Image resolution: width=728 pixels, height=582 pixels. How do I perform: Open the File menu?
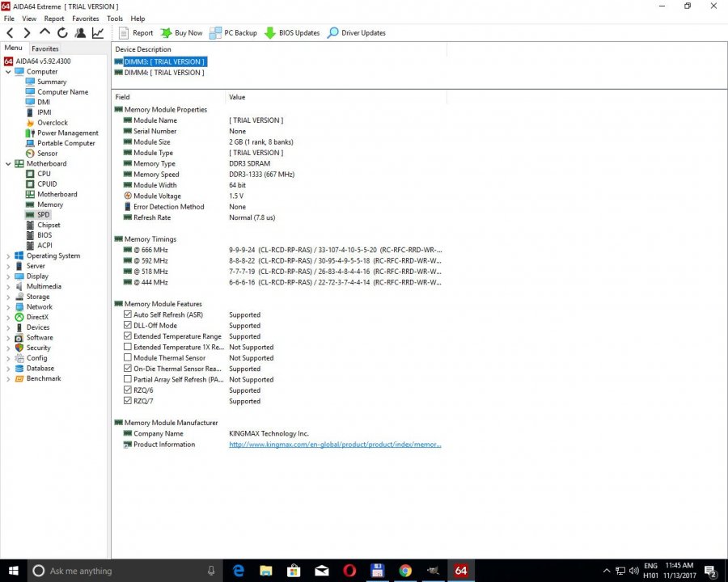pyautogui.click(x=9, y=19)
